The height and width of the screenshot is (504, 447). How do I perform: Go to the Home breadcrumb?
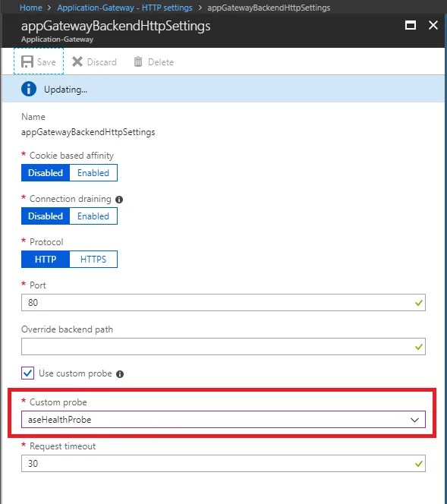tap(31, 8)
